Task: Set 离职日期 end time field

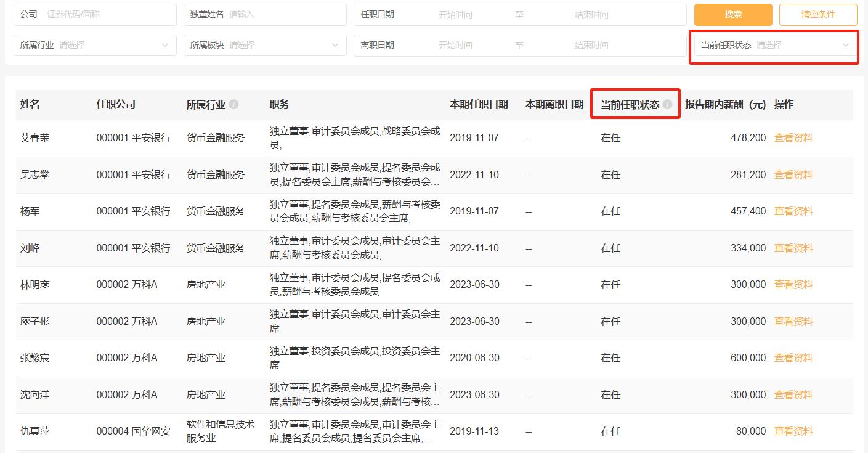Action: coord(591,45)
